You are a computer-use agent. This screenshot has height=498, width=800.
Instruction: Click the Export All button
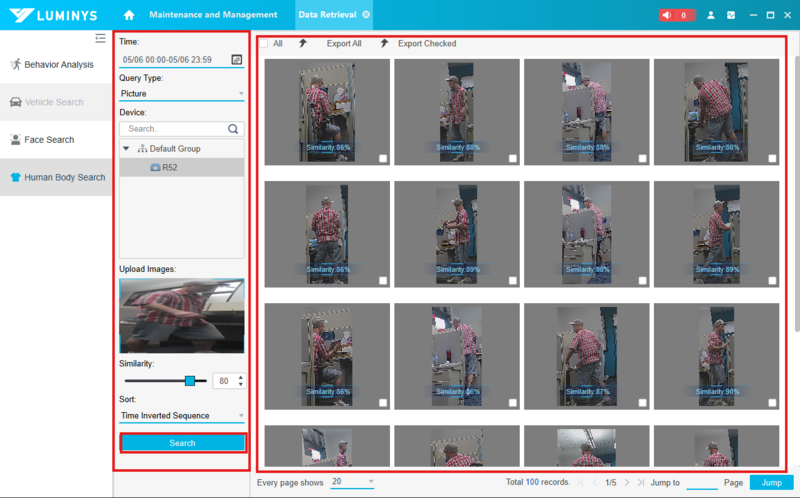click(344, 44)
